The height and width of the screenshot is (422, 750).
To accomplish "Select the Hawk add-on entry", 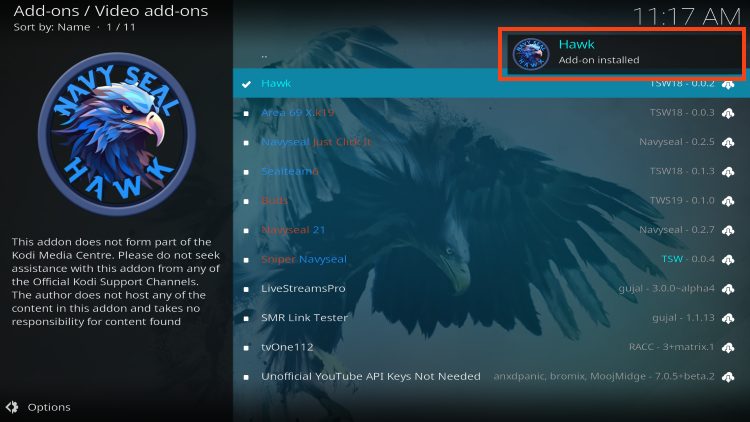I will 491,83.
